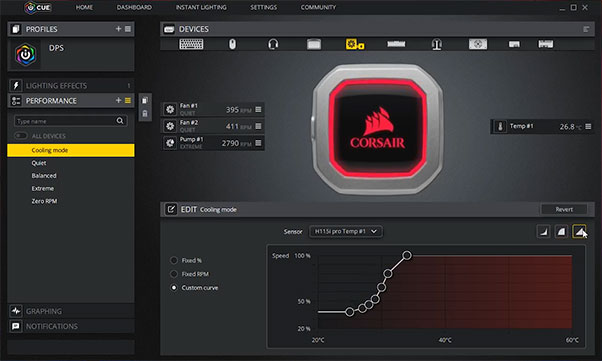
Task: Select the headset stand device icon
Action: click(x=437, y=45)
